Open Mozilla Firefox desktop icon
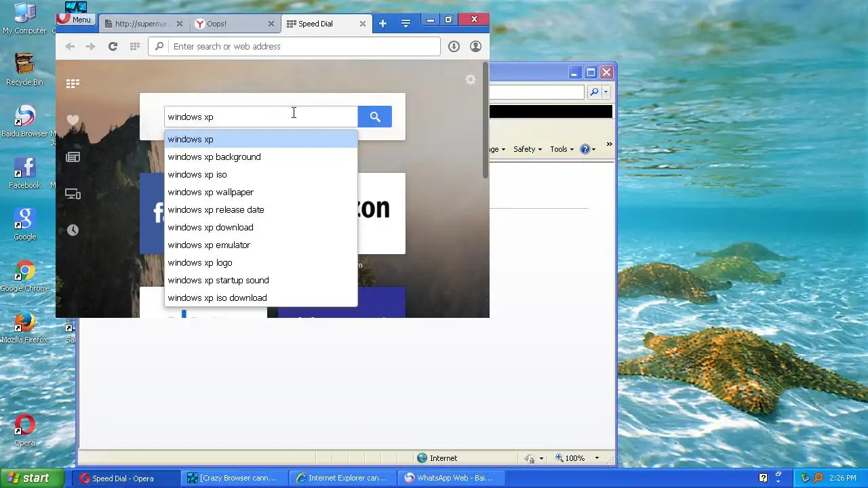The image size is (868, 488). 24,328
